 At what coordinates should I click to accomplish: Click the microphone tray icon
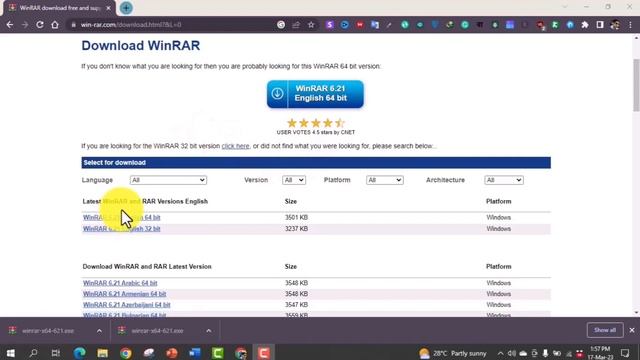click(x=545, y=353)
